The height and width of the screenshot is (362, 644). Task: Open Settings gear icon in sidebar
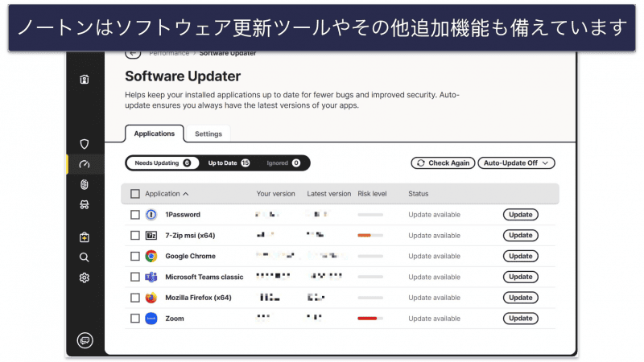coord(85,278)
